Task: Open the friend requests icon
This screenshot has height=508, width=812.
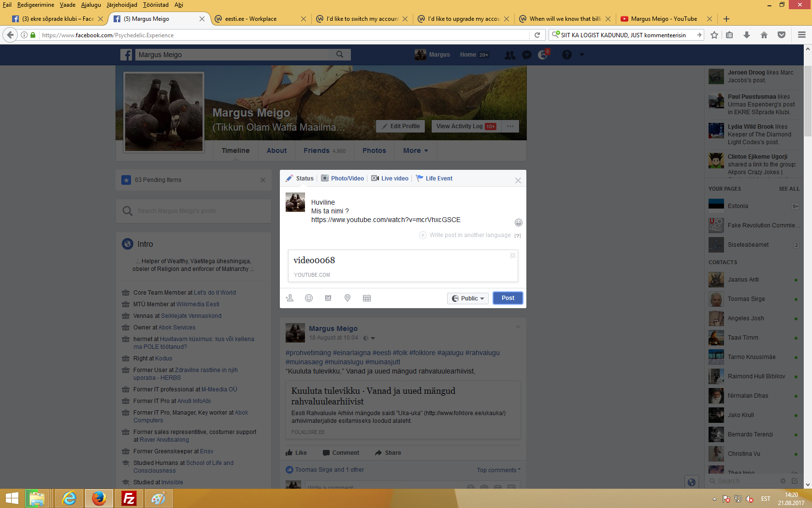Action: [510, 55]
